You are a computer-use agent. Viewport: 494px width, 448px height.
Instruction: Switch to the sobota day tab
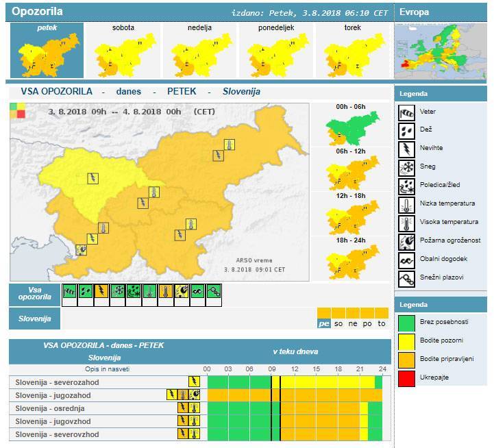(x=123, y=51)
